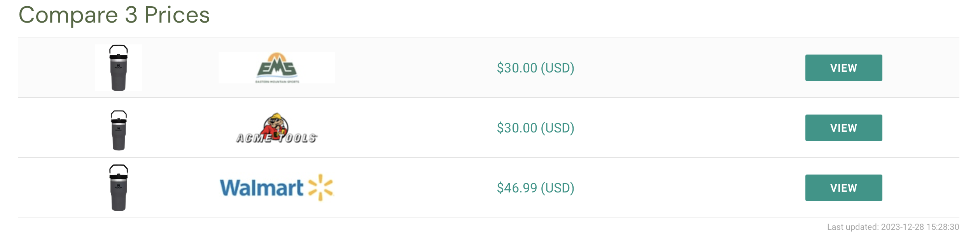Viewport: 980px width, 247px height.
Task: Click the ACME TOOLS lettering
Action: pos(276,138)
